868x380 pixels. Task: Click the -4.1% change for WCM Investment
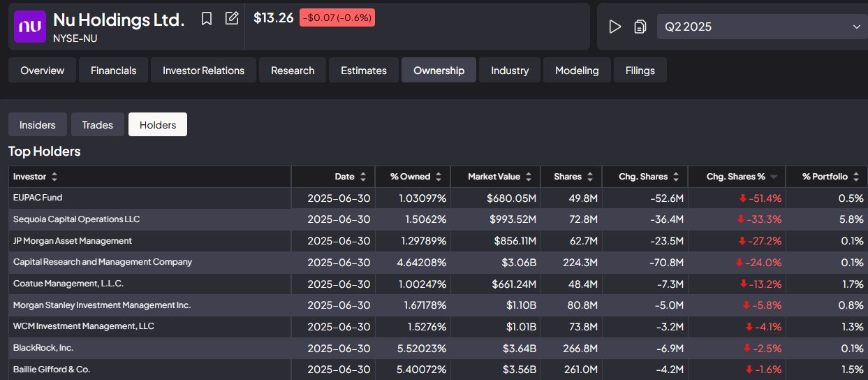[763, 327]
